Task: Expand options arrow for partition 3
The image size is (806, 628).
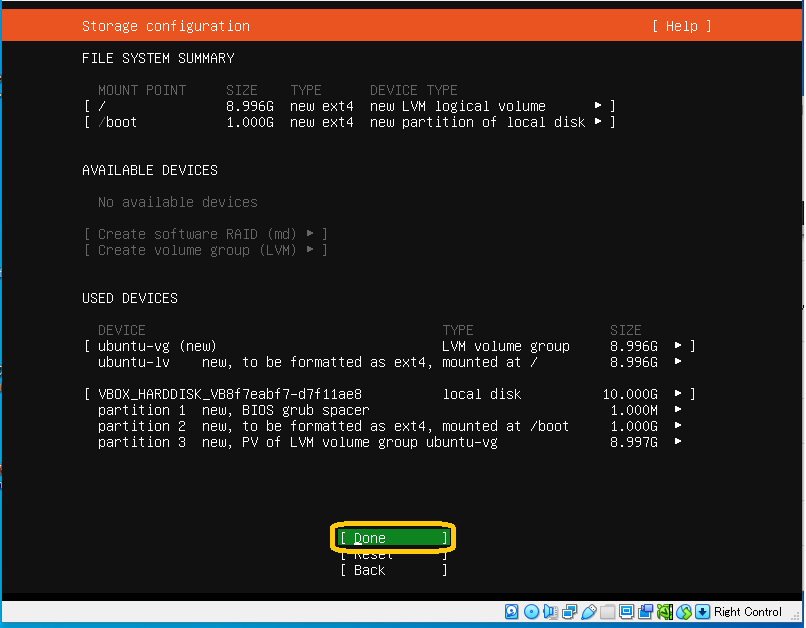Action: [x=679, y=442]
